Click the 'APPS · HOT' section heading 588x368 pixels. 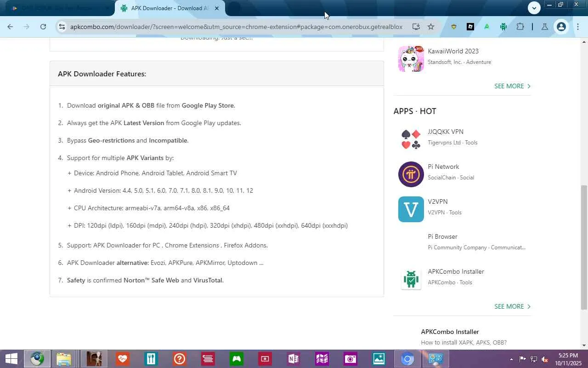[415, 111]
